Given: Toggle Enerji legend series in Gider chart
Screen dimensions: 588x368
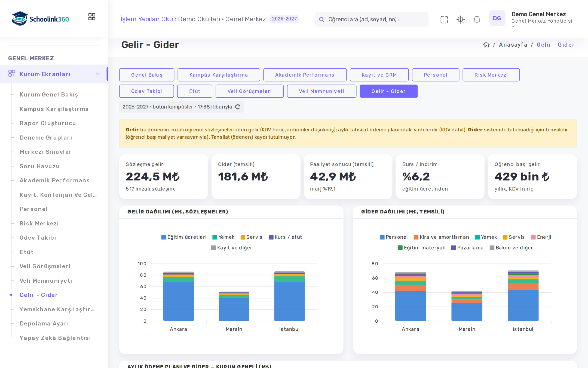Looking at the screenshot, I should tap(541, 237).
